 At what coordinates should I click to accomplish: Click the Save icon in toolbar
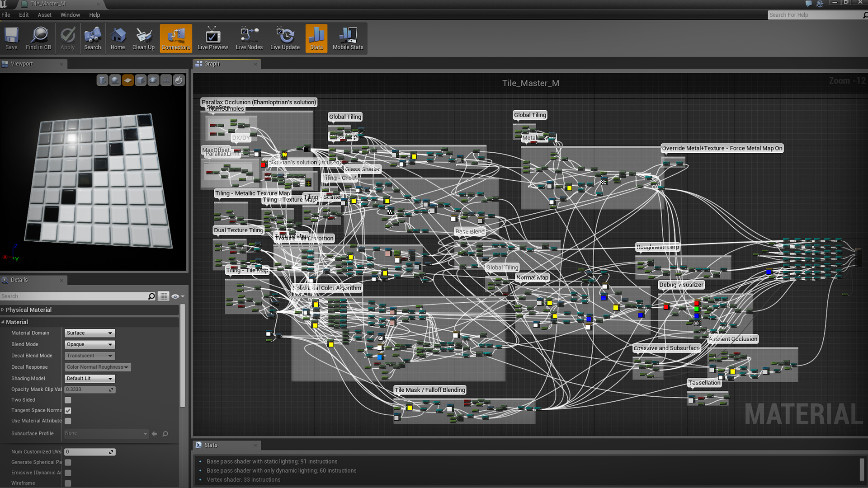(10, 38)
